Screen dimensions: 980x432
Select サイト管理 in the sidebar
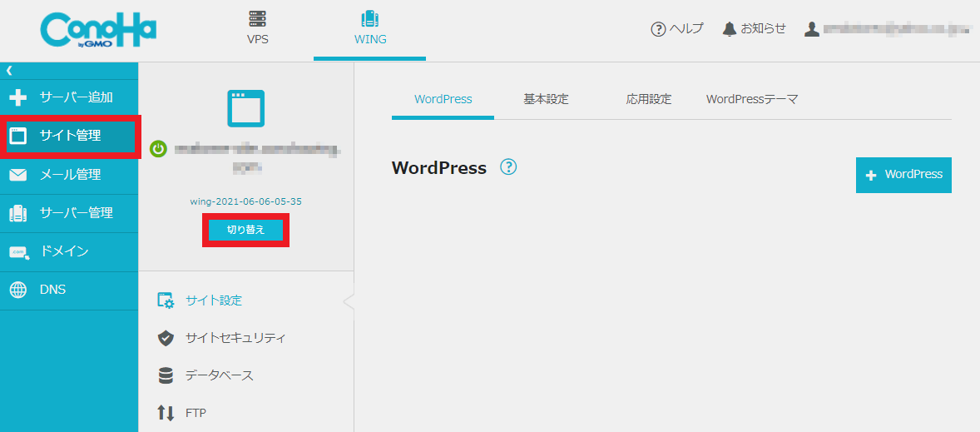(70, 136)
